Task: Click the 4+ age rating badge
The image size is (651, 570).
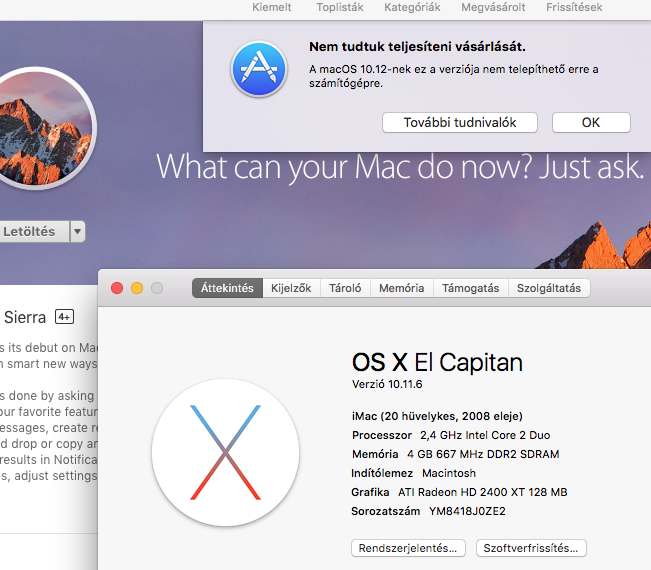Action: tap(64, 317)
